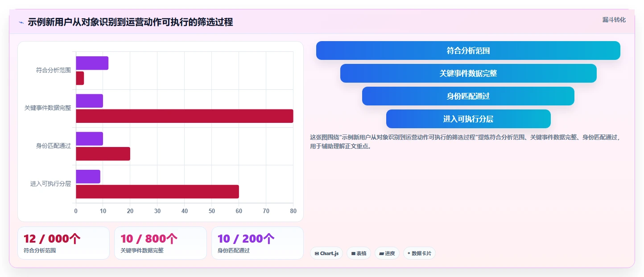Viewport: 644px width, 277px height.
Task: Click the red bar for 符合分析范围
Action: coord(80,78)
